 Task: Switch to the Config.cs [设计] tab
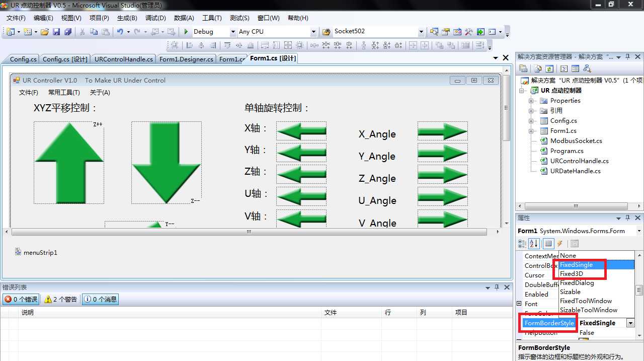(x=65, y=59)
